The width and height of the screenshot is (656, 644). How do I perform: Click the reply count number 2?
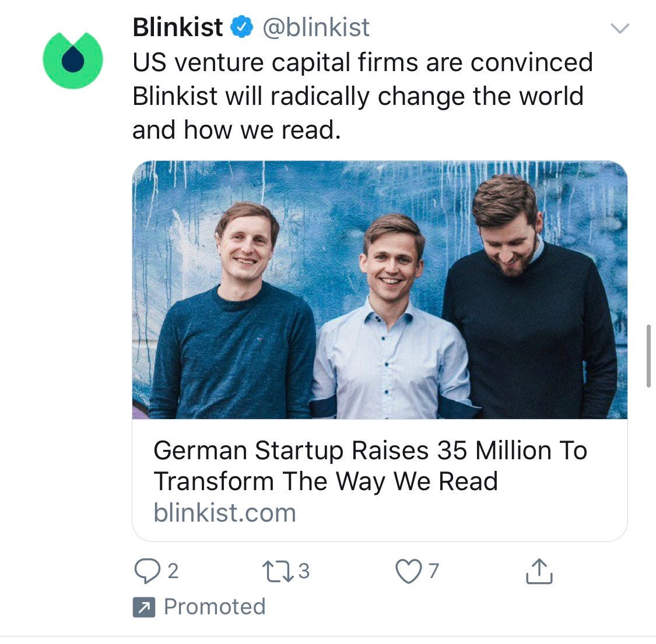tap(173, 571)
